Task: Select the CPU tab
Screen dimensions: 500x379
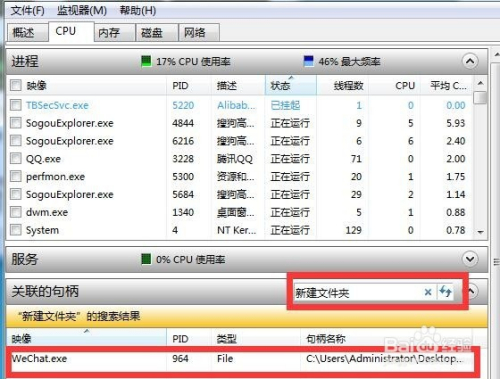Action: 71,32
